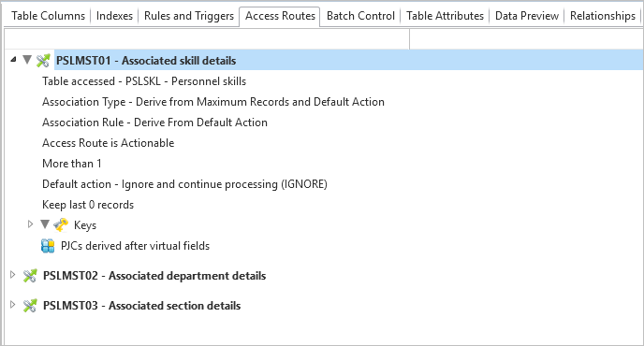Screen dimensions: 644x346
Task: Open the Rules and Triggers tab
Action: coord(189,16)
